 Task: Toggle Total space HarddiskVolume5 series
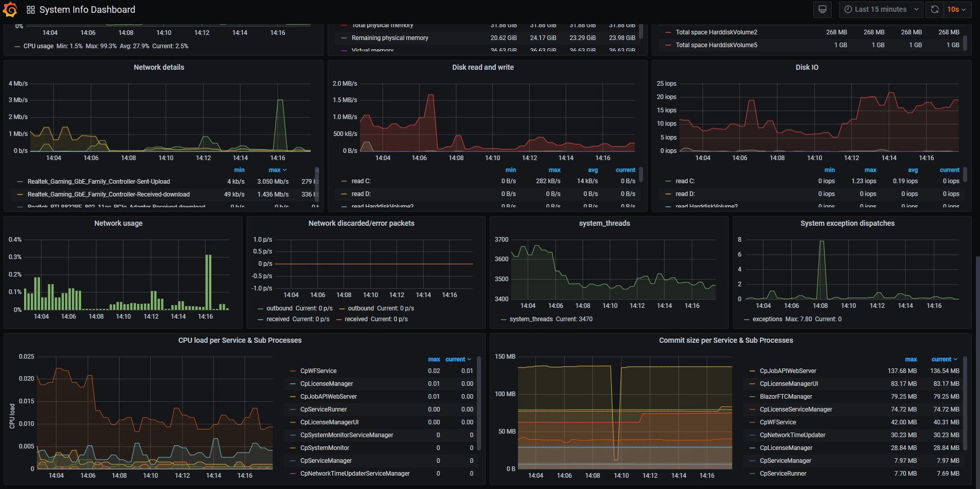716,45
